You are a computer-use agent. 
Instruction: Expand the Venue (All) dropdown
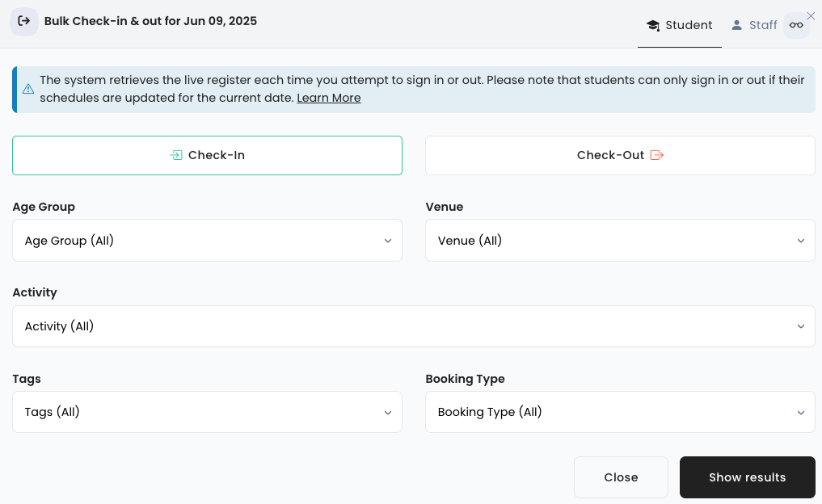(620, 241)
